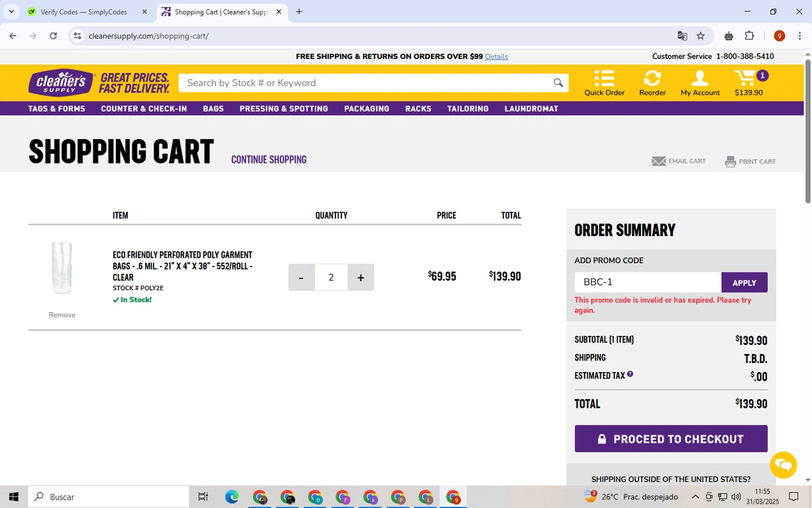Bookmark this page with the star icon
Screen dimensions: 812x508
click(700, 36)
